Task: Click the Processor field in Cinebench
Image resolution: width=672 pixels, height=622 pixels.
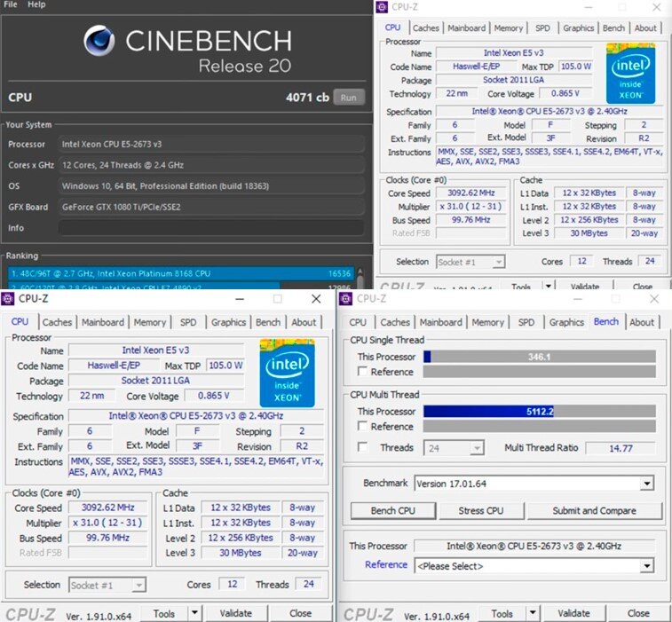Action: (x=211, y=144)
